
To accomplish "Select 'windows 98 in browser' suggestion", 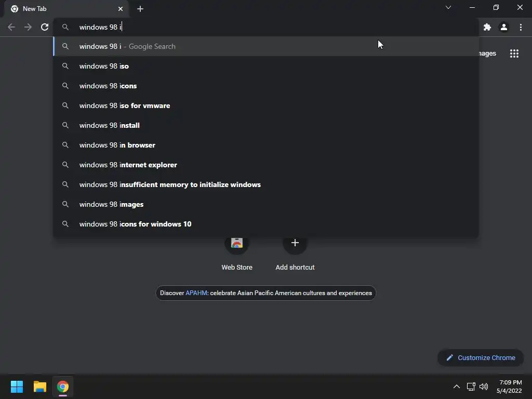I will pyautogui.click(x=266, y=145).
